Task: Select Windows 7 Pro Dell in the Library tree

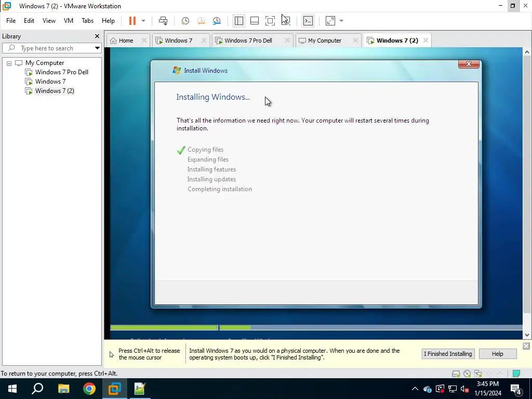Action: coord(61,72)
